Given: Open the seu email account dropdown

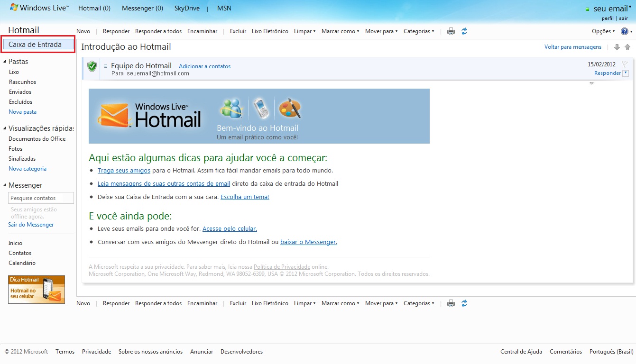Looking at the screenshot, I should [612, 9].
